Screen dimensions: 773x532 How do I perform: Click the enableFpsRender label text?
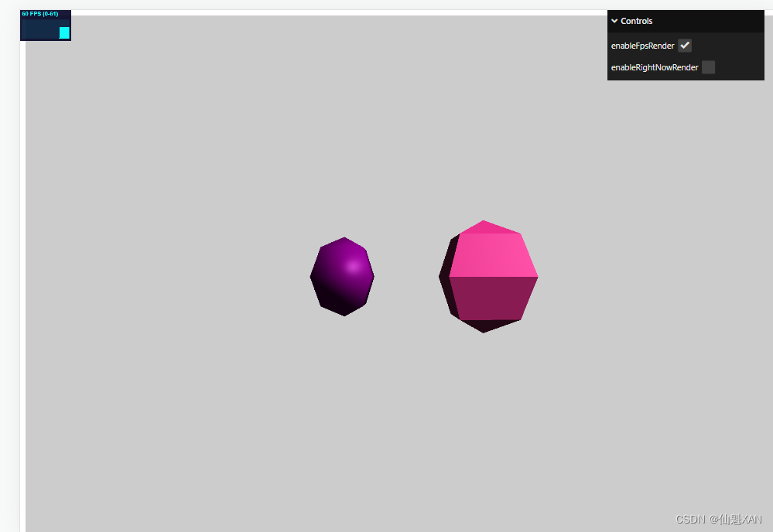click(x=641, y=45)
